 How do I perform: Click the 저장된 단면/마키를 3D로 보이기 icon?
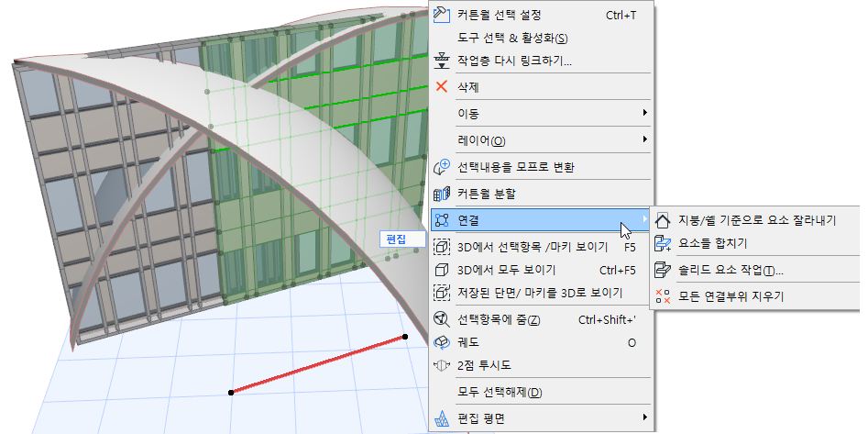coord(441,293)
